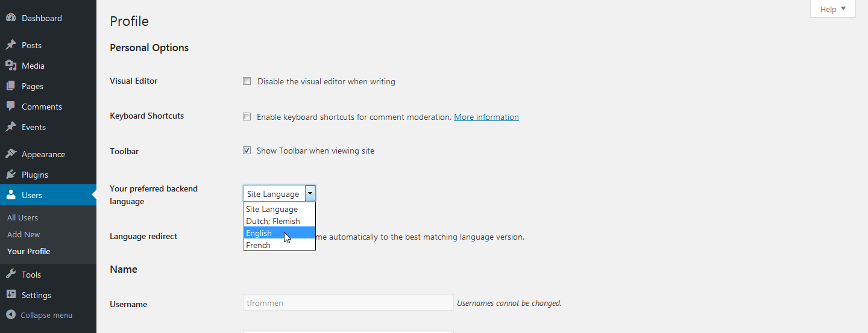This screenshot has height=333, width=868.
Task: Open Your Profile submenu link
Action: pos(28,251)
